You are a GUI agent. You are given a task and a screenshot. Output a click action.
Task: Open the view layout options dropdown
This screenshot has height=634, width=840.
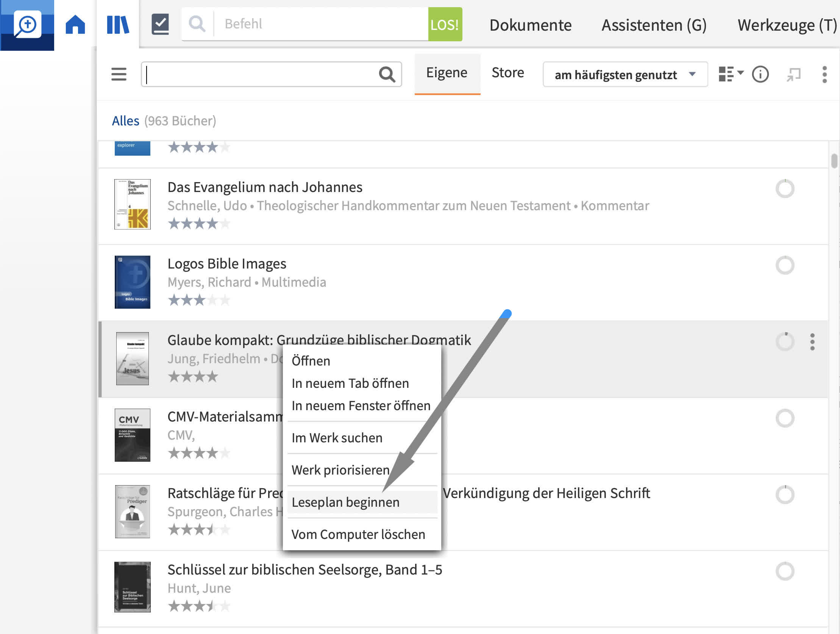(x=731, y=74)
